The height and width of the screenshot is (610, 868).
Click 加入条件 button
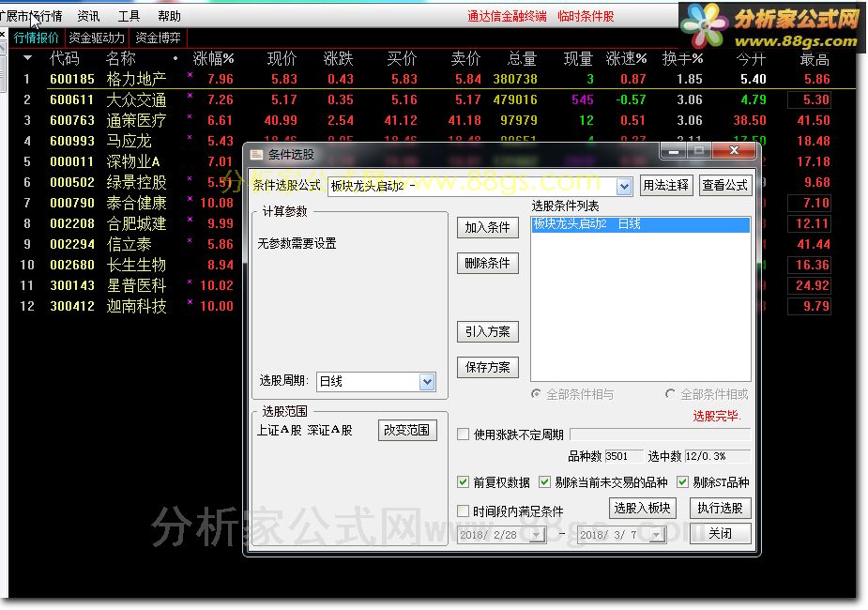coord(488,227)
